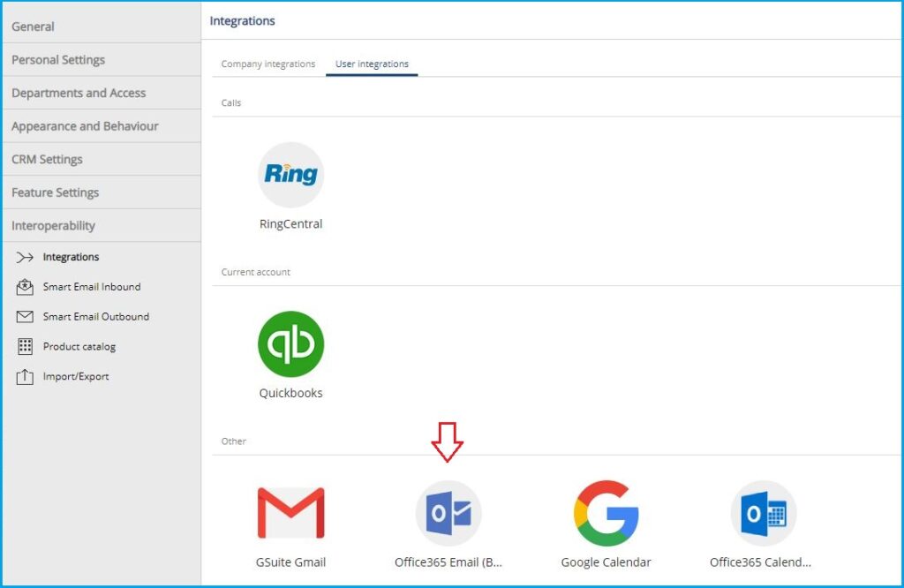Click the Smart Email Outbound envelope icon
904x588 pixels.
pos(25,316)
